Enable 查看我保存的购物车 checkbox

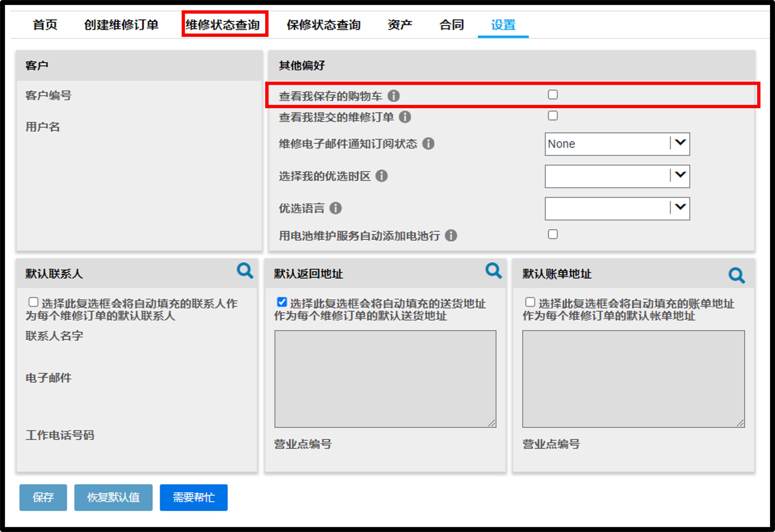[552, 95]
